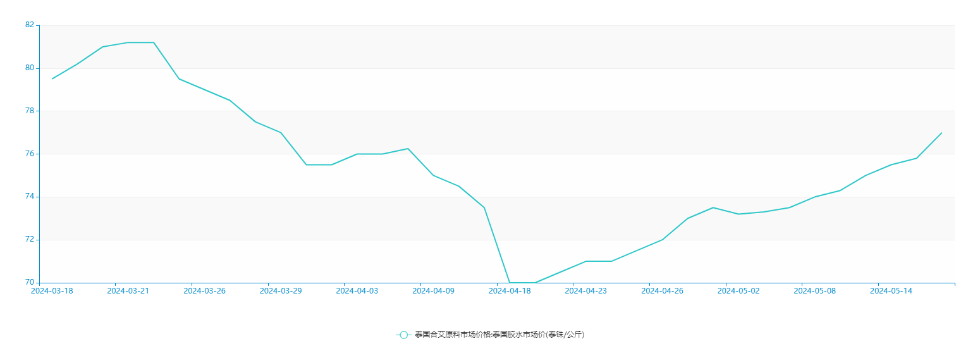980x346 pixels.
Task: Select the 2024-03-26 axis date label
Action: (204, 291)
